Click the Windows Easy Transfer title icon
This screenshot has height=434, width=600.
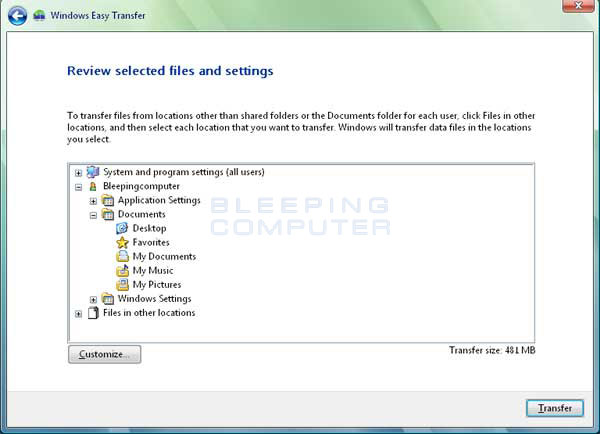coord(39,16)
